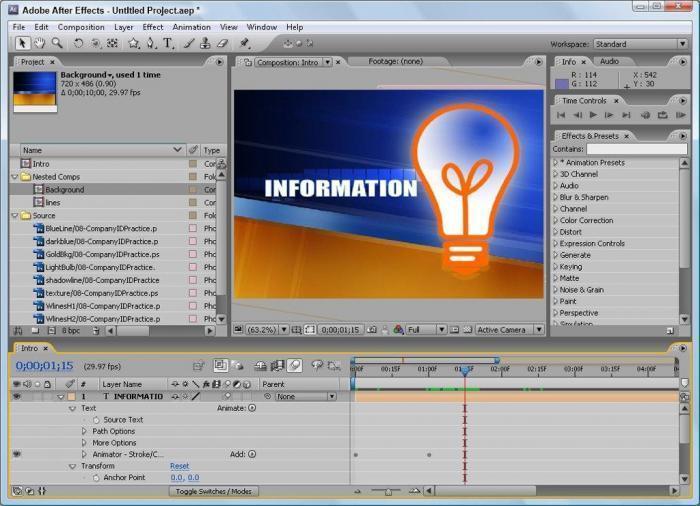The width and height of the screenshot is (700, 506).
Task: Select the Brush tool
Action: coord(189,43)
